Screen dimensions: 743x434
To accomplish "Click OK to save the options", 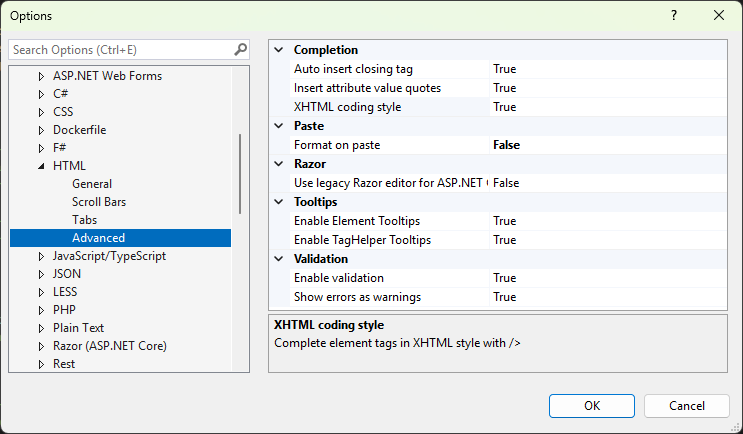I will [x=591, y=405].
